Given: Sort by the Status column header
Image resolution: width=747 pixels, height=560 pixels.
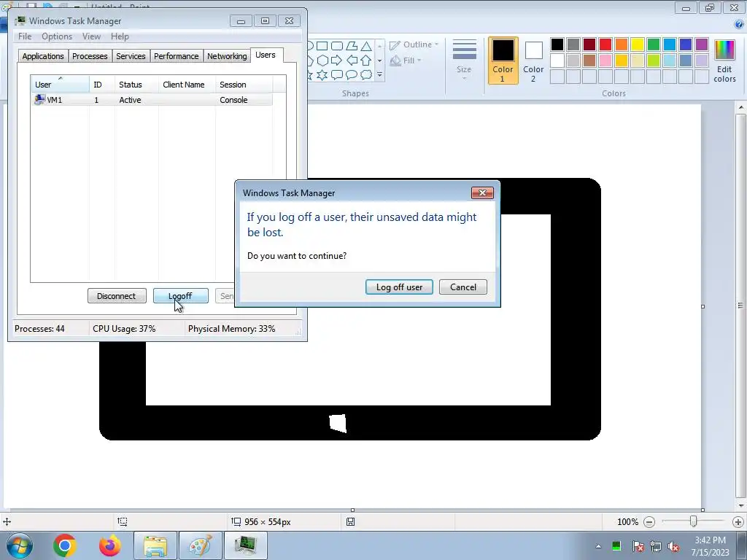Looking at the screenshot, I should click(x=136, y=85).
